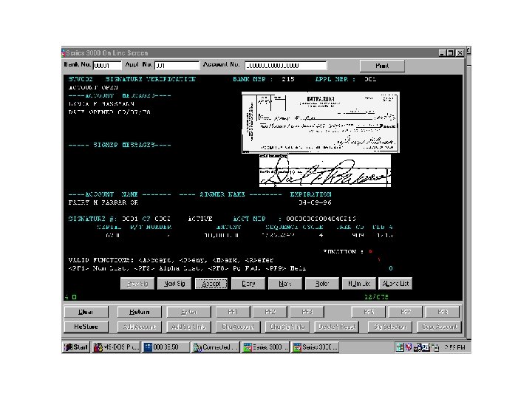Click the Refer button
532x399 pixels.
pyautogui.click(x=321, y=283)
